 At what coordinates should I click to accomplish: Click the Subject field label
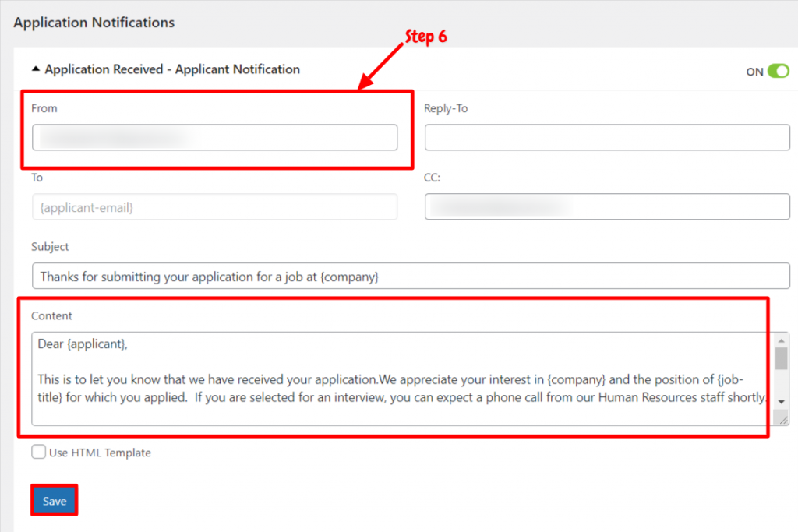[50, 247]
